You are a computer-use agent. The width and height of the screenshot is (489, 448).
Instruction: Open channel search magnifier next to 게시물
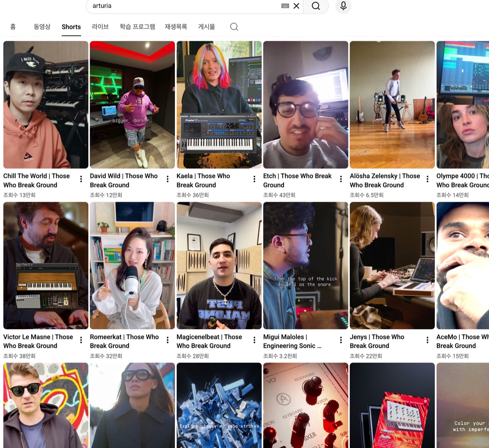[x=234, y=27]
